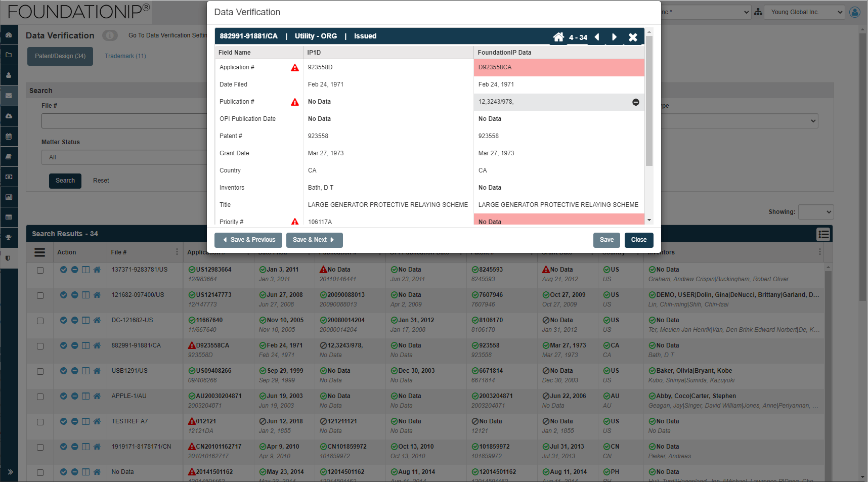This screenshot has height=482, width=868.
Task: Click the Reset link
Action: pos(101,181)
